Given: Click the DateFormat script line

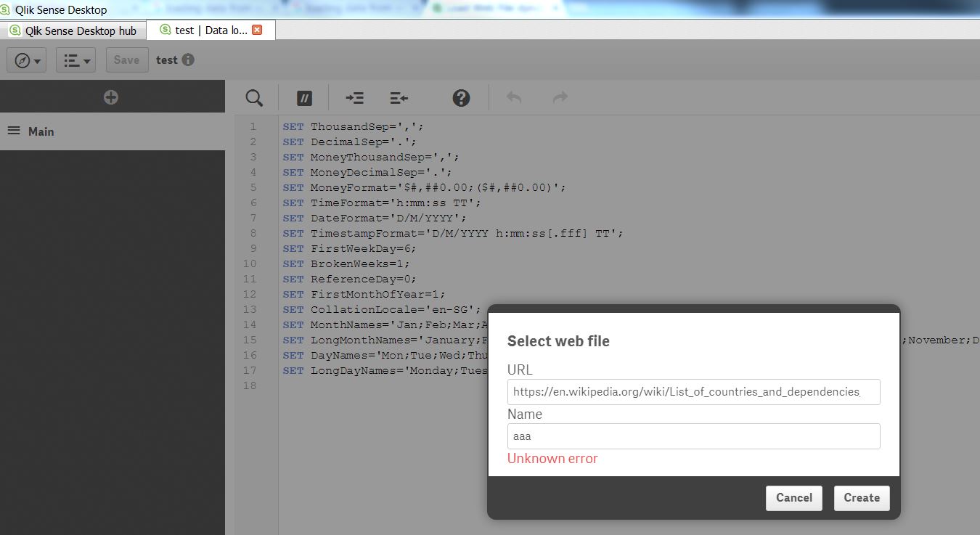Looking at the screenshot, I should (375, 218).
